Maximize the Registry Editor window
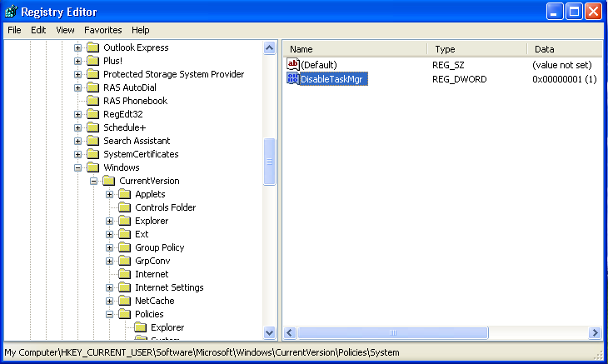Image resolution: width=608 pixels, height=364 pixels. tap(574, 12)
